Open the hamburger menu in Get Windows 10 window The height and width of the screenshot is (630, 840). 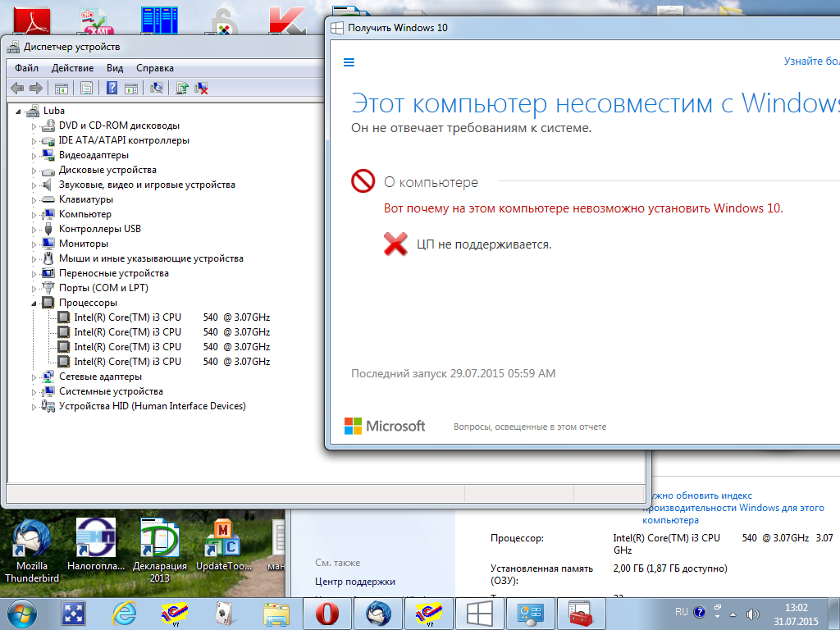tap(349, 62)
